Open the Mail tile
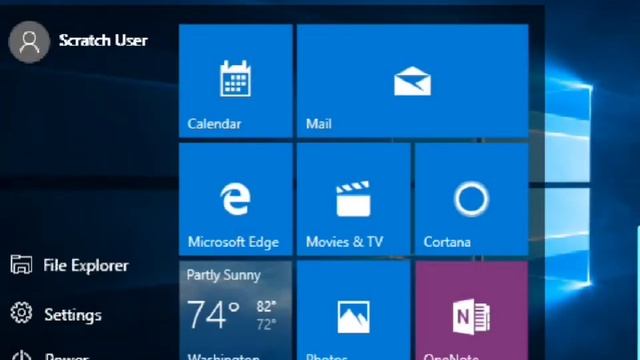 pyautogui.click(x=413, y=81)
